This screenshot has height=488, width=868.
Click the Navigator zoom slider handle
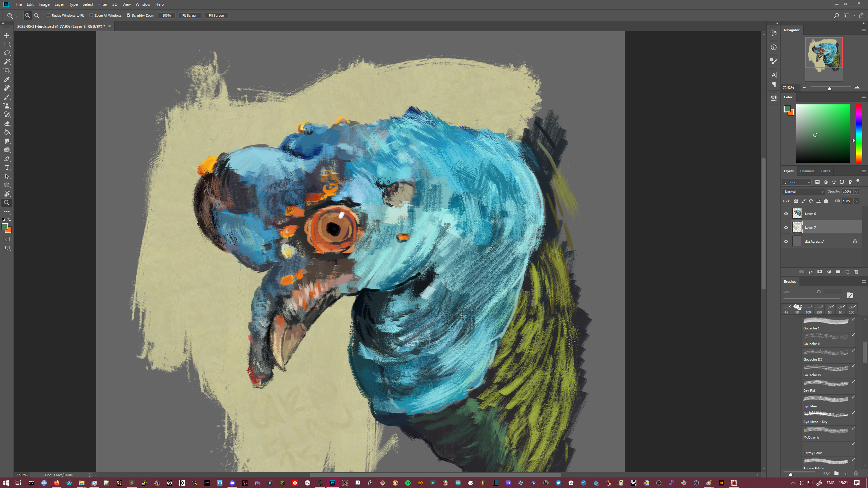[830, 89]
